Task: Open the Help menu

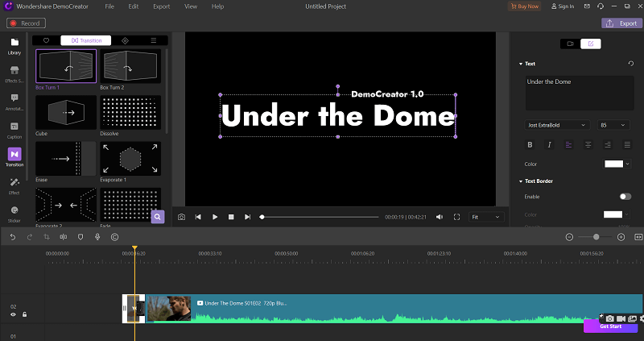Action: point(217,6)
